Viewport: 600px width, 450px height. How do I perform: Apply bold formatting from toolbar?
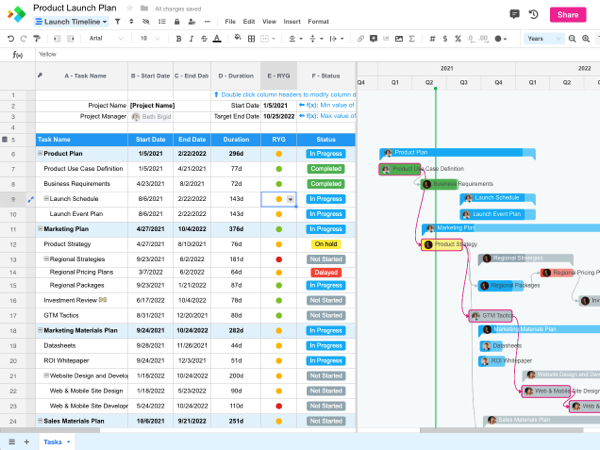coord(177,38)
